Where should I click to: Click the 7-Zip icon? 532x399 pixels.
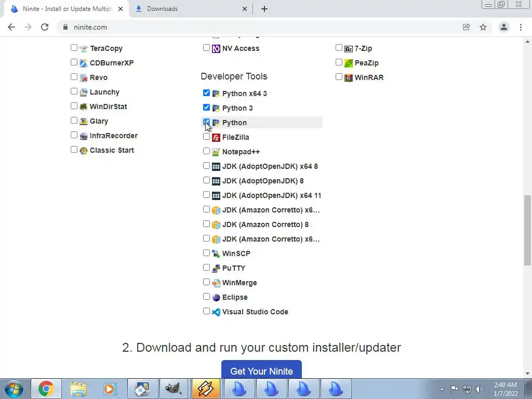[x=349, y=48]
